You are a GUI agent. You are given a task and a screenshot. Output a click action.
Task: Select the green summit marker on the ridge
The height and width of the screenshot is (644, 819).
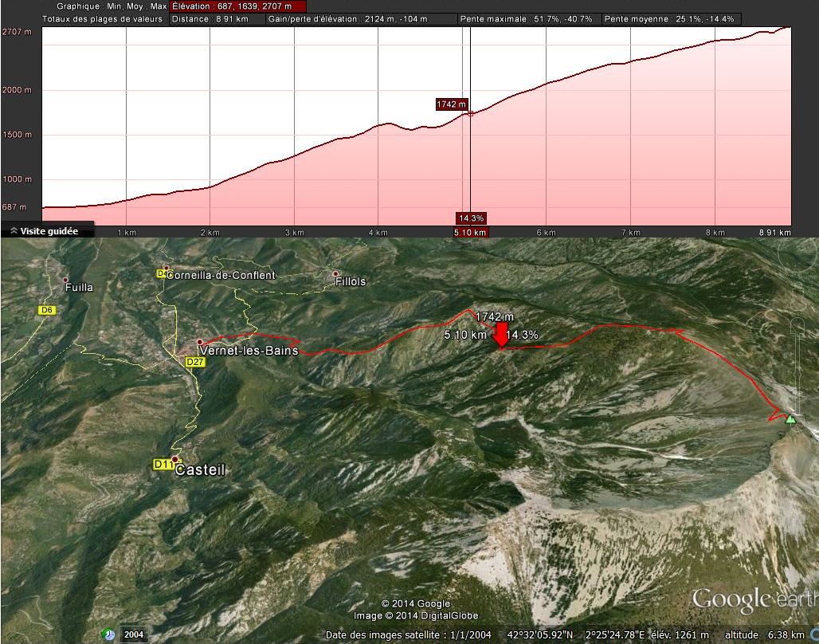[791, 417]
